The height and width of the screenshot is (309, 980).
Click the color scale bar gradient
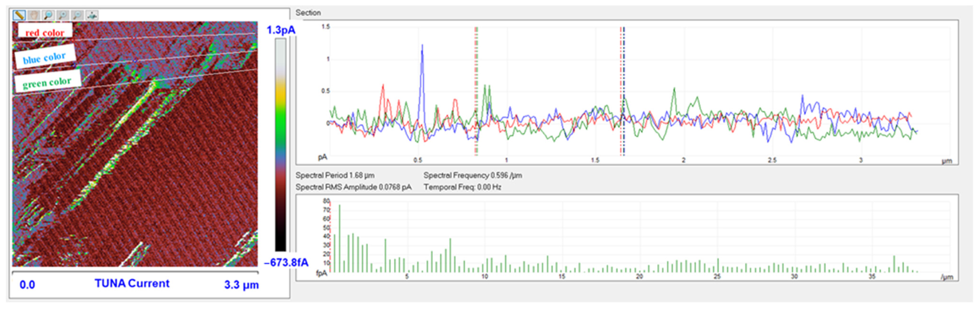[x=280, y=145]
